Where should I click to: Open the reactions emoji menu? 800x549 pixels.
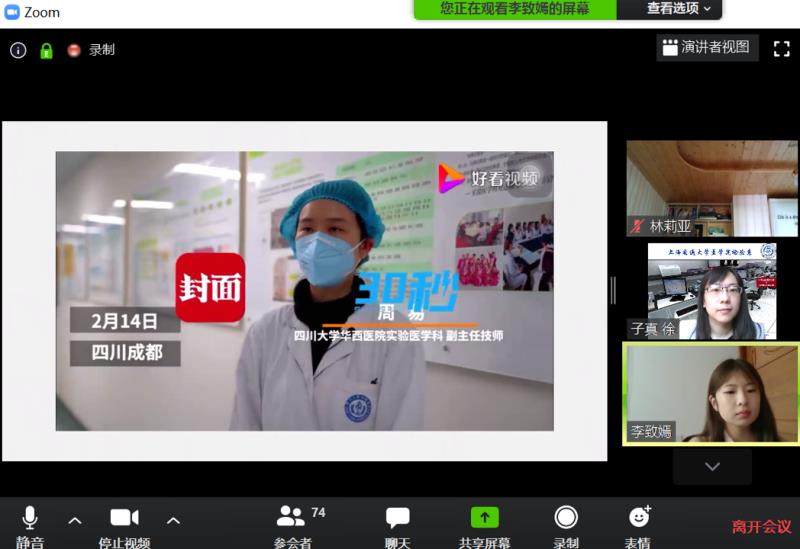(x=639, y=527)
